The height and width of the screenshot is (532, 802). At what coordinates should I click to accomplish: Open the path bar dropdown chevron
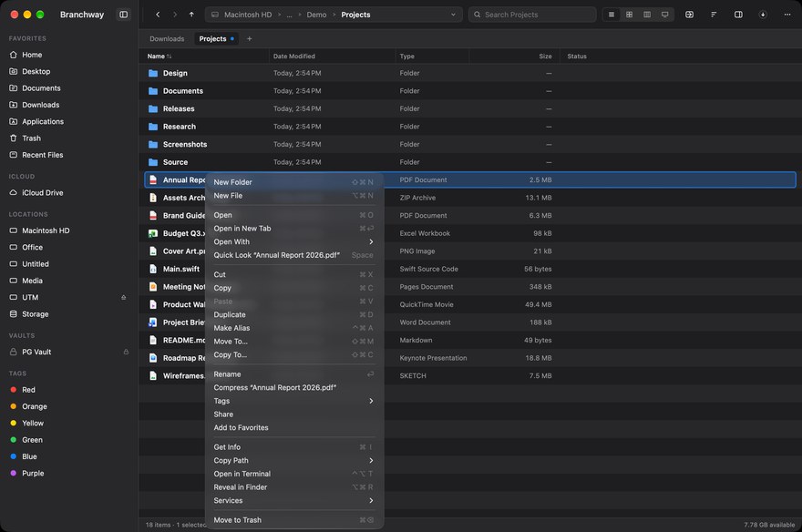pyautogui.click(x=453, y=15)
